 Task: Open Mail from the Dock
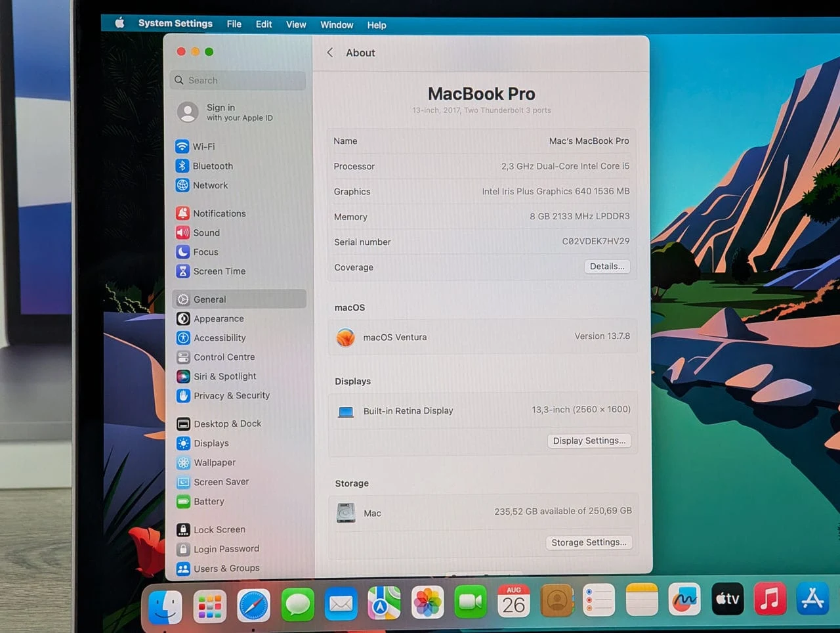[x=341, y=603]
